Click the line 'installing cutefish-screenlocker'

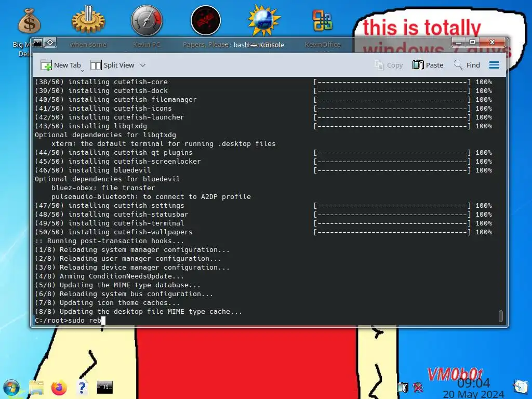118,161
